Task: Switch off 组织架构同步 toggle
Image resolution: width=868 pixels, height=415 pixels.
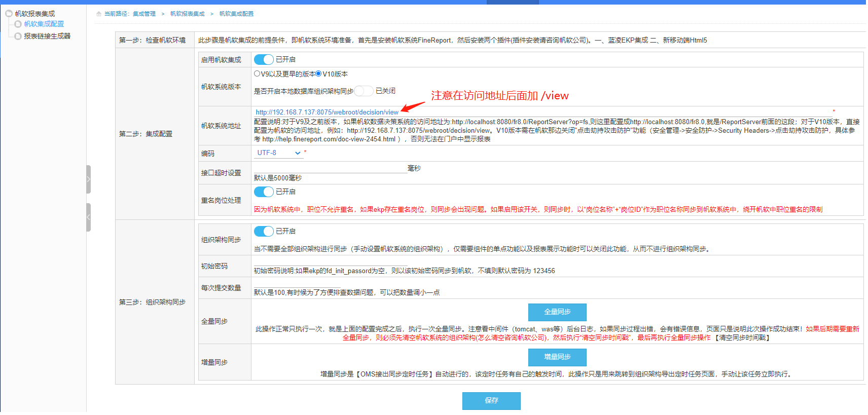Action: 264,232
